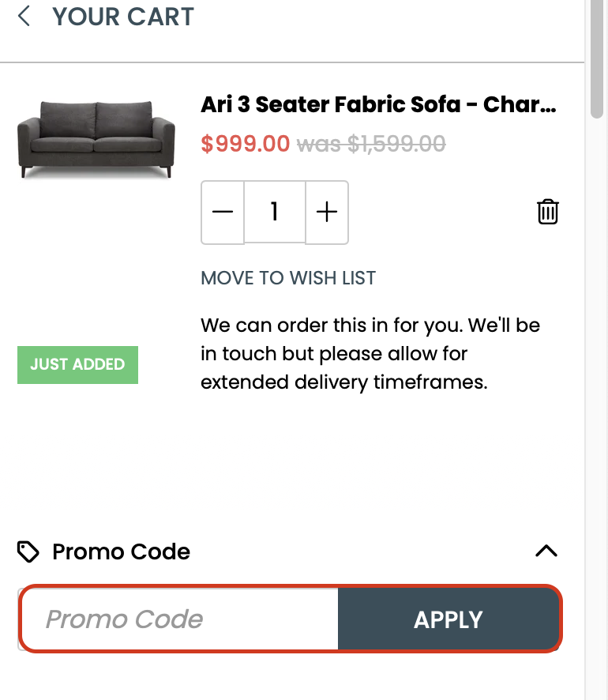Collapse the Promo Code section chevron
The height and width of the screenshot is (700, 608).
[545, 551]
